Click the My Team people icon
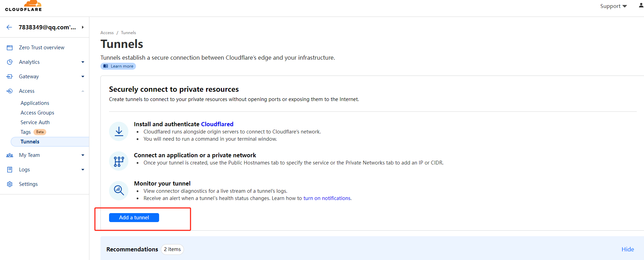This screenshot has width=644, height=260. pos(10,155)
